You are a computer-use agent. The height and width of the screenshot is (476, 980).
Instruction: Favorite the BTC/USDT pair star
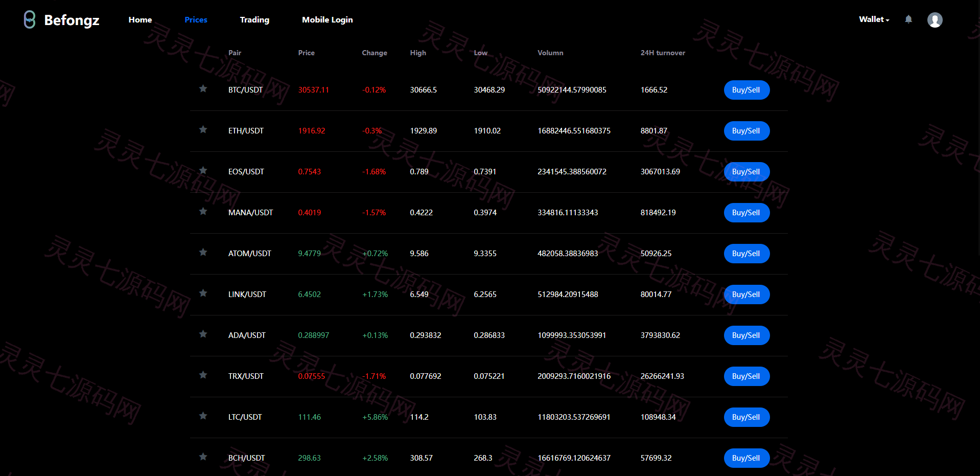tap(203, 89)
